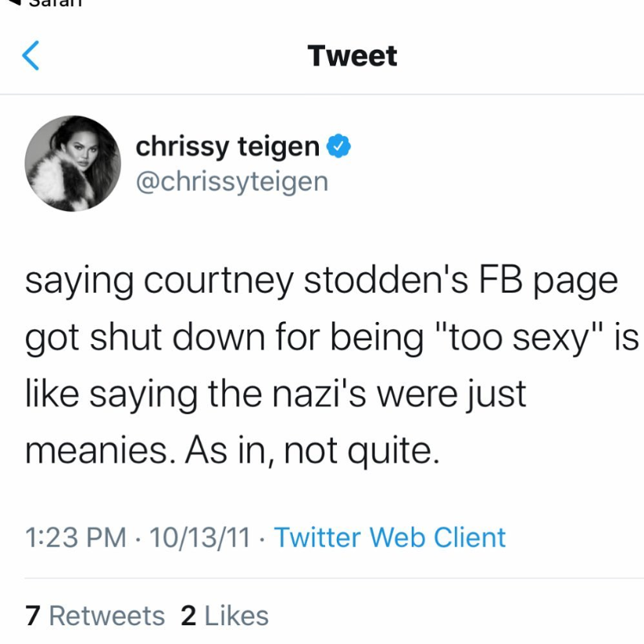Tap the Tweet header title
The image size is (644, 644).
(353, 56)
